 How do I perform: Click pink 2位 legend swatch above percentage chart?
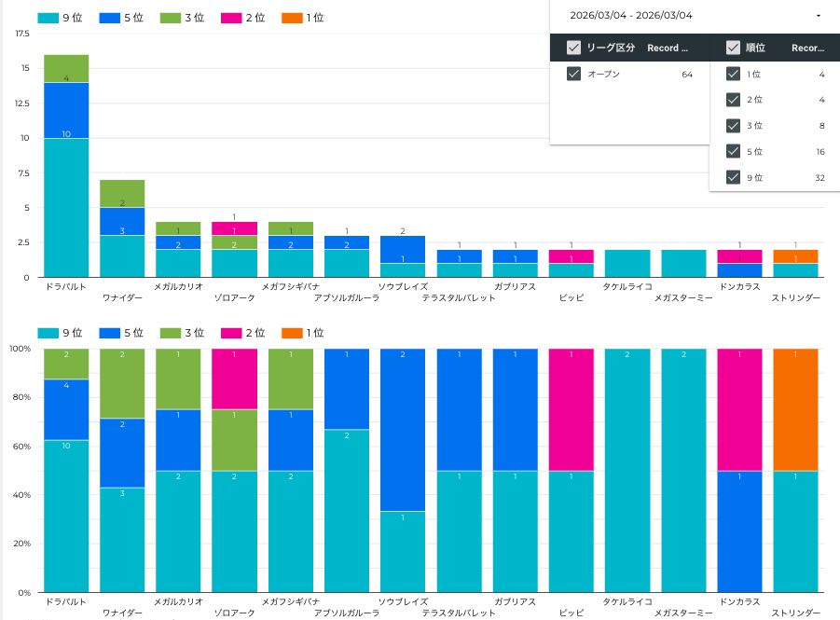click(230, 333)
